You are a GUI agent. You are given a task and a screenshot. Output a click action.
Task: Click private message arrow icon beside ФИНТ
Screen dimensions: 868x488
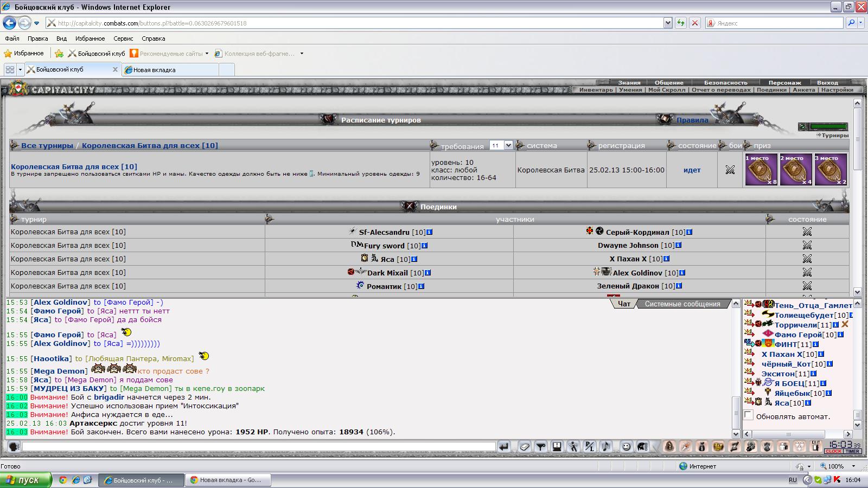click(749, 343)
